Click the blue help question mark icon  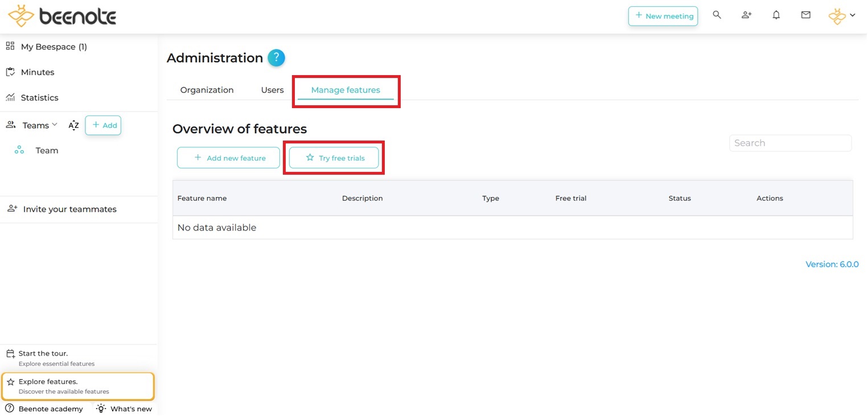276,57
